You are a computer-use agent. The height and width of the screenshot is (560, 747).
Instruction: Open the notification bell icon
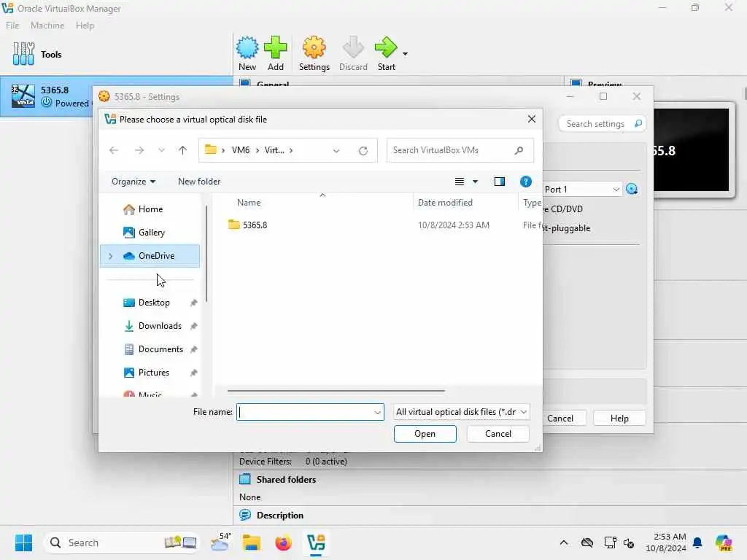(x=697, y=542)
